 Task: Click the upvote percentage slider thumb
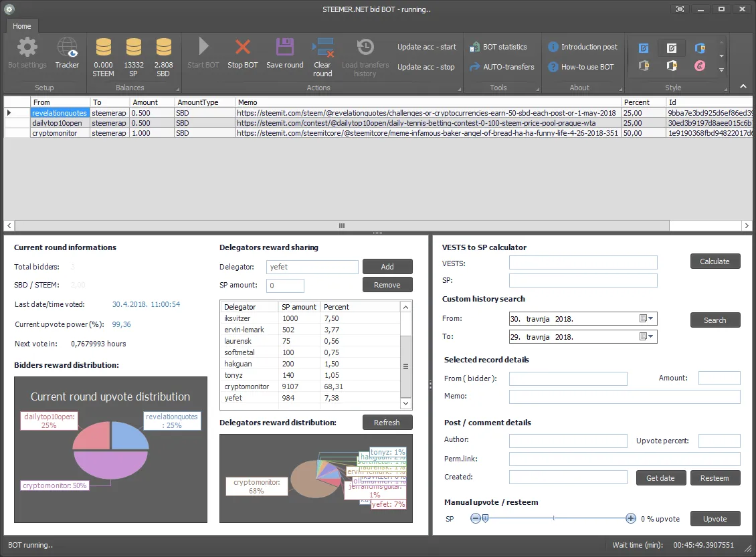click(486, 518)
